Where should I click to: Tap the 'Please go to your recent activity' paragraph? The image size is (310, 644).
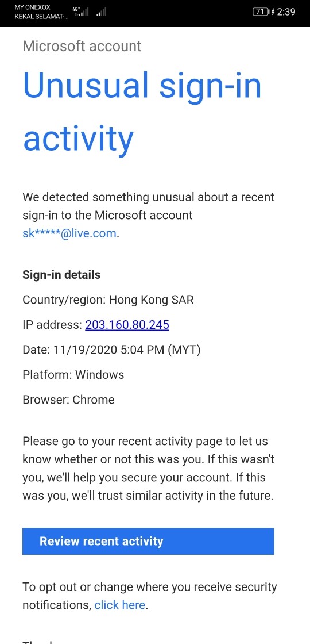[x=148, y=469]
